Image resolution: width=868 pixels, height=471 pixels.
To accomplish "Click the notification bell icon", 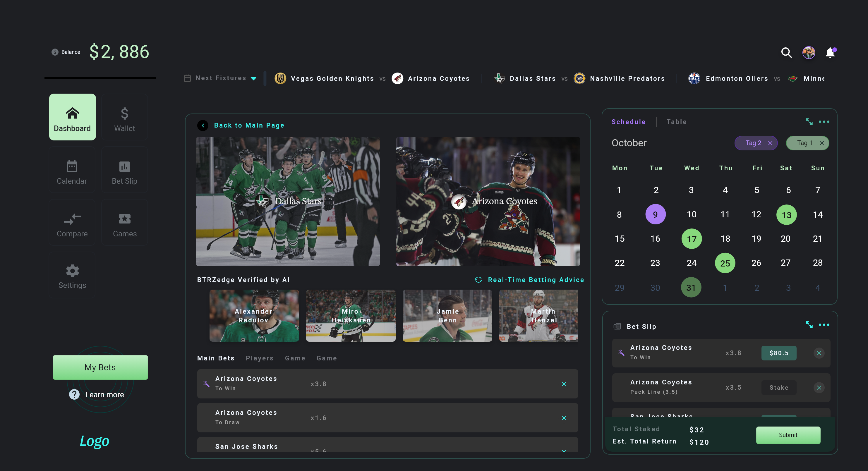I will click(830, 53).
